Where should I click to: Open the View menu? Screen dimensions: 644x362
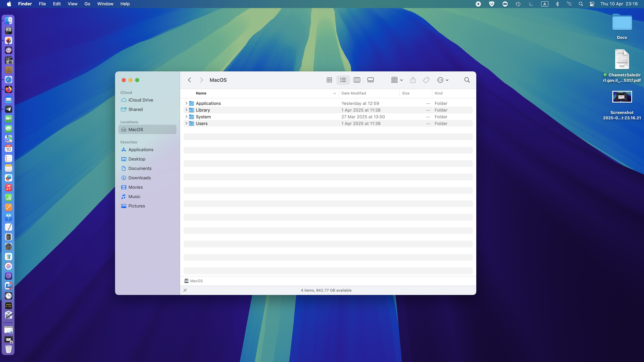coord(72,4)
